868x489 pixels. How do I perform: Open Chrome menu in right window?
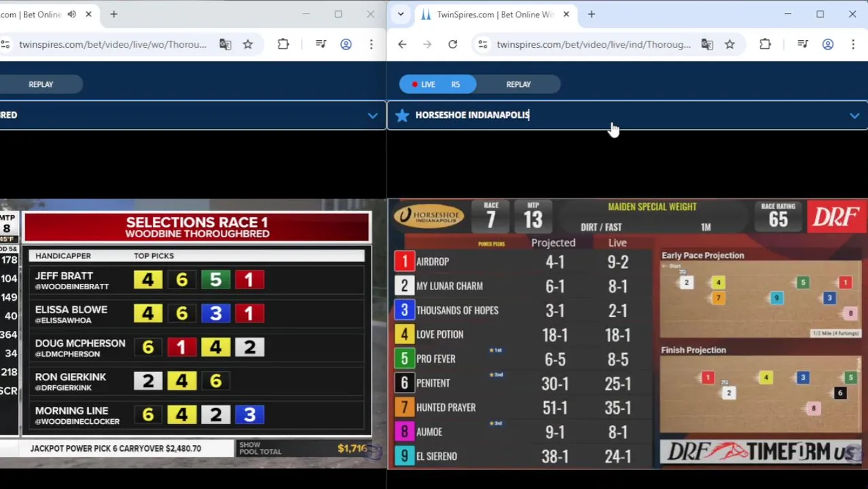tap(853, 44)
